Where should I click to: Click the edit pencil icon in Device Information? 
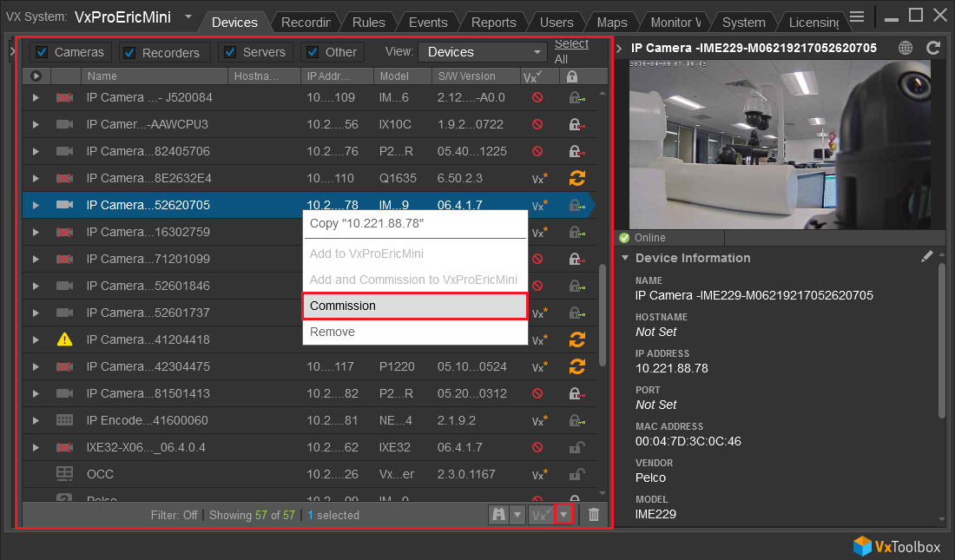(x=927, y=256)
